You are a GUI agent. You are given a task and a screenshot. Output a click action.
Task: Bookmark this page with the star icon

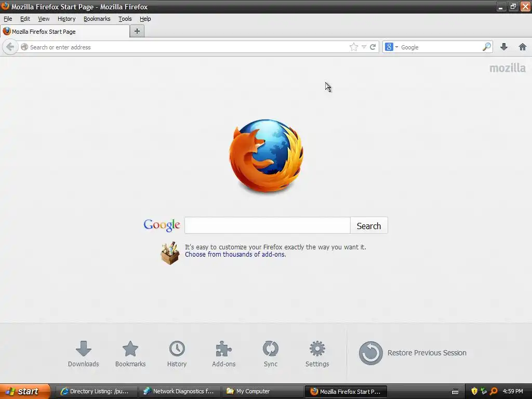click(x=353, y=47)
